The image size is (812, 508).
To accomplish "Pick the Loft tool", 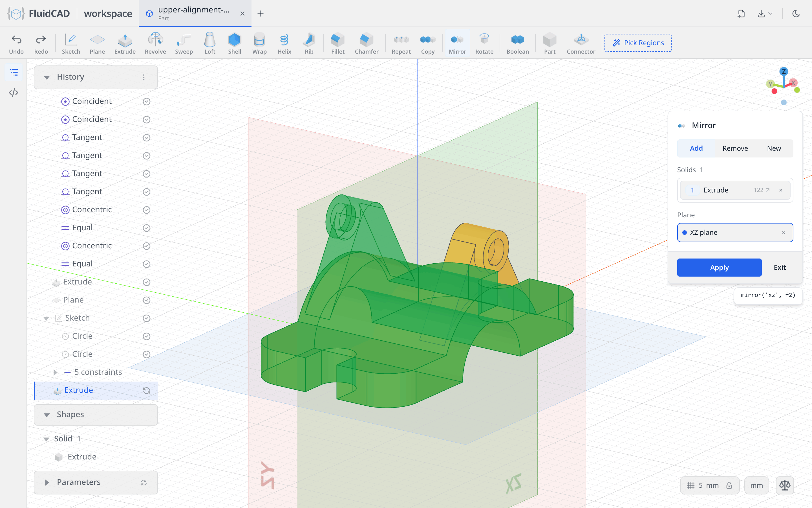I will click(210, 43).
